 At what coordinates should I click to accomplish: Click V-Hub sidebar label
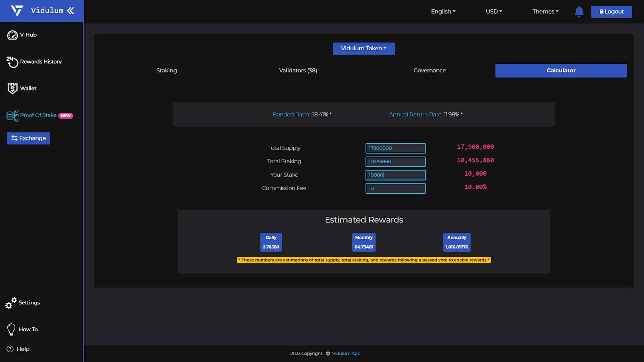28,35
